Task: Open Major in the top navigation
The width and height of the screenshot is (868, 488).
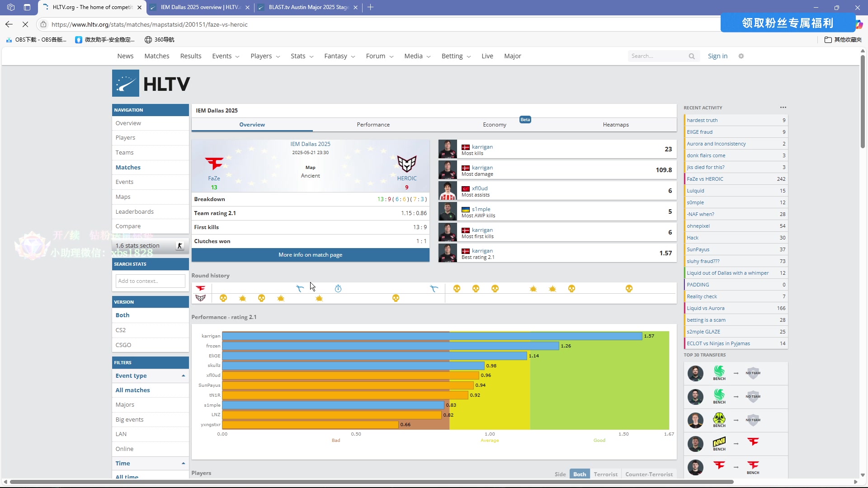Action: [x=513, y=56]
